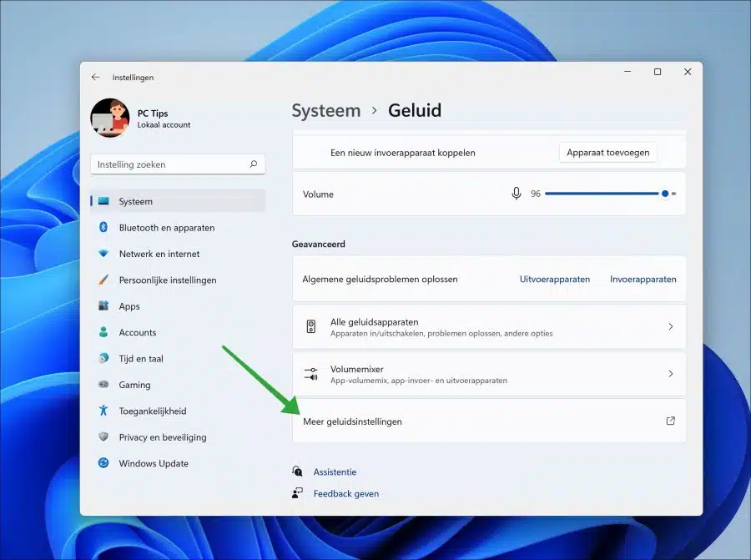Screen dimensions: 751x560
Task: Click the volume slider thumb
Action: point(665,194)
